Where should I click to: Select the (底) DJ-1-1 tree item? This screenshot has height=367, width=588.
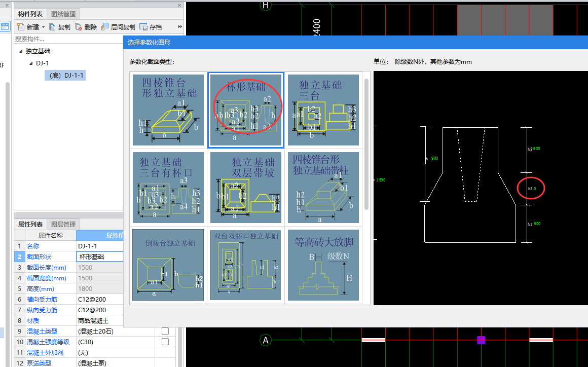65,76
